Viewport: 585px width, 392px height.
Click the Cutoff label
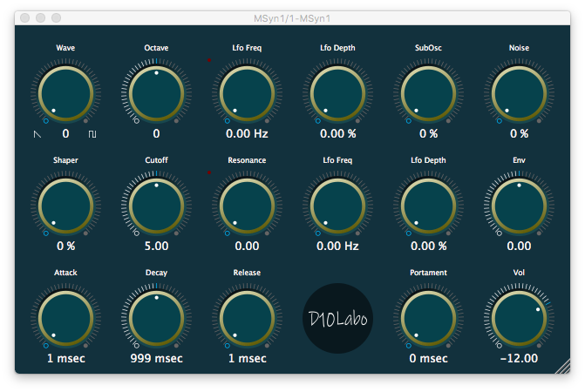(156, 160)
